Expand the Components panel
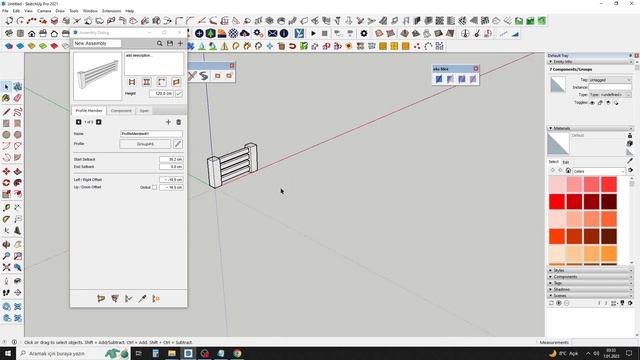640x360 pixels. (590, 277)
